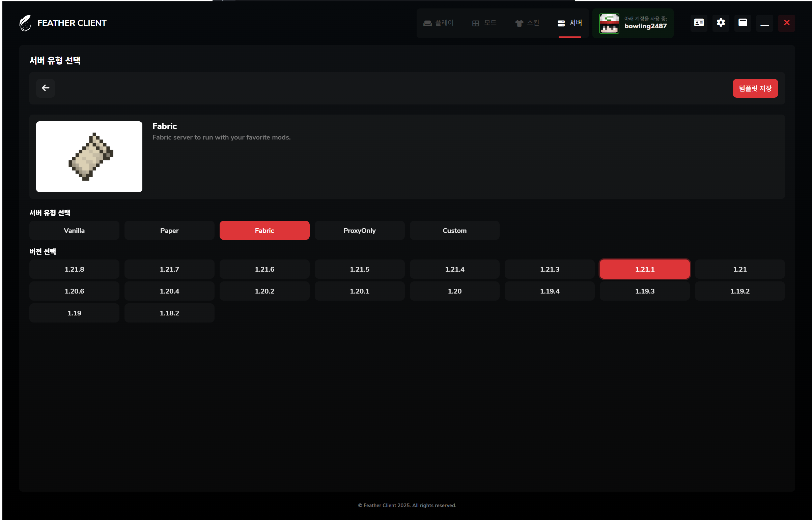Go to the 스킨 tab
The width and height of the screenshot is (812, 520).
pos(527,23)
